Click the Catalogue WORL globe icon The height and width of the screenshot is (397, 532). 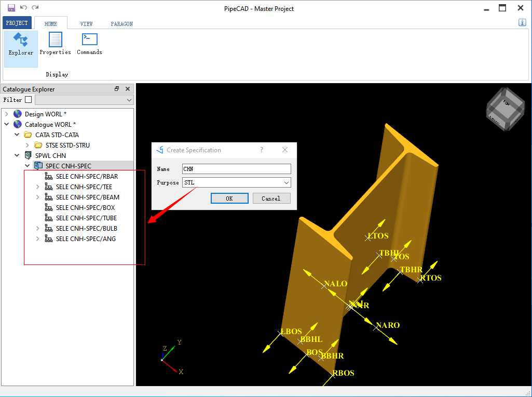coord(18,124)
